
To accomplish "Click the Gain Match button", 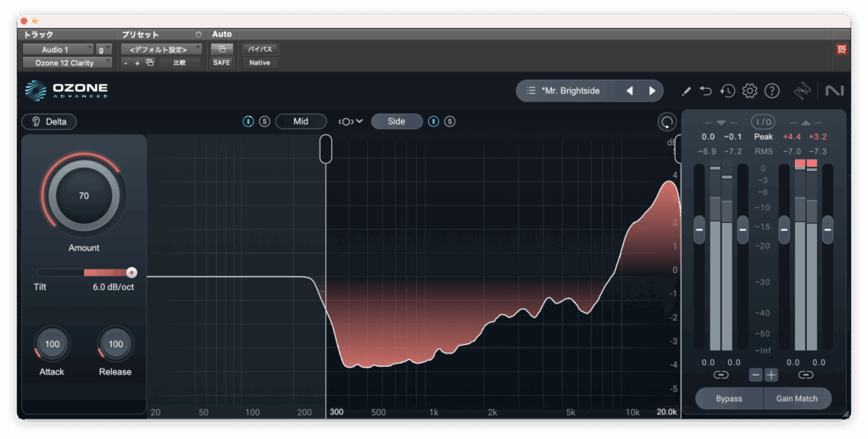I will pos(797,398).
